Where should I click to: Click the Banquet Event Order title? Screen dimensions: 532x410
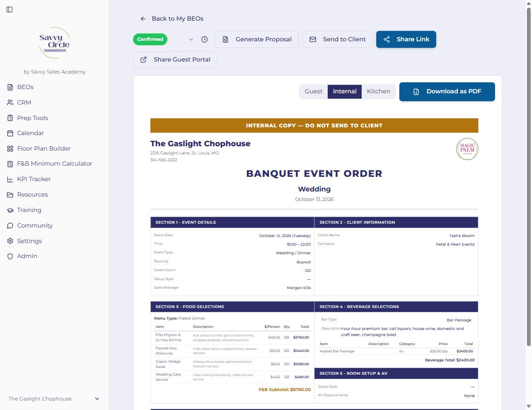[x=314, y=173]
